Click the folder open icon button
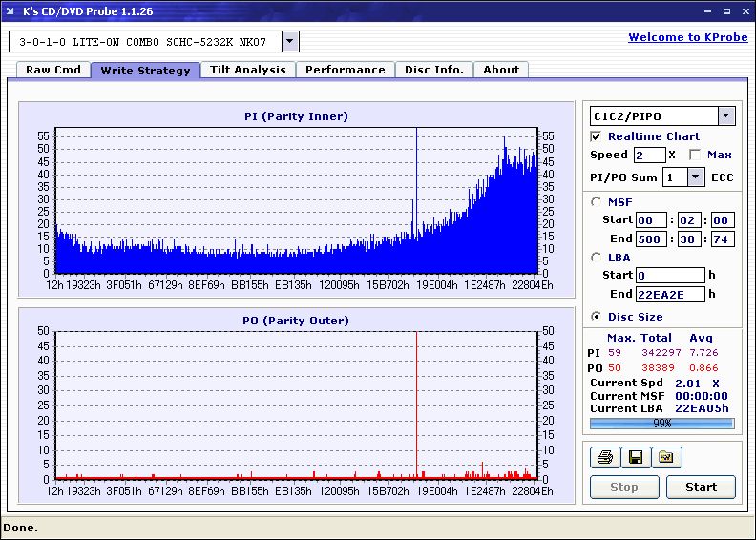Viewport: 756px width, 540px height. tap(666, 458)
